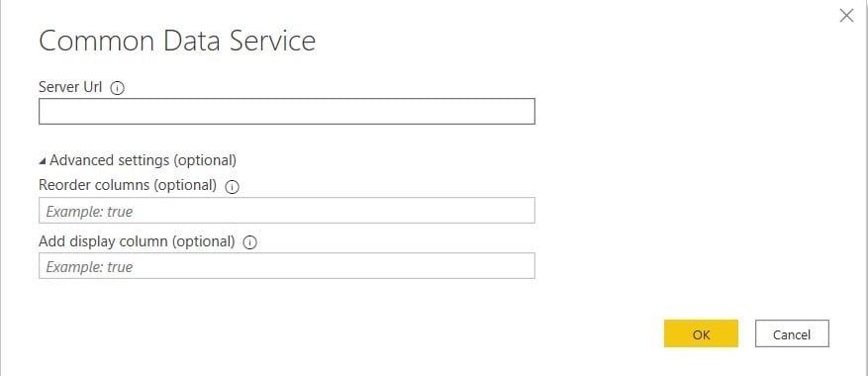The width and height of the screenshot is (868, 376).
Task: Click the Reorder columns (optional) label
Action: [x=128, y=185]
